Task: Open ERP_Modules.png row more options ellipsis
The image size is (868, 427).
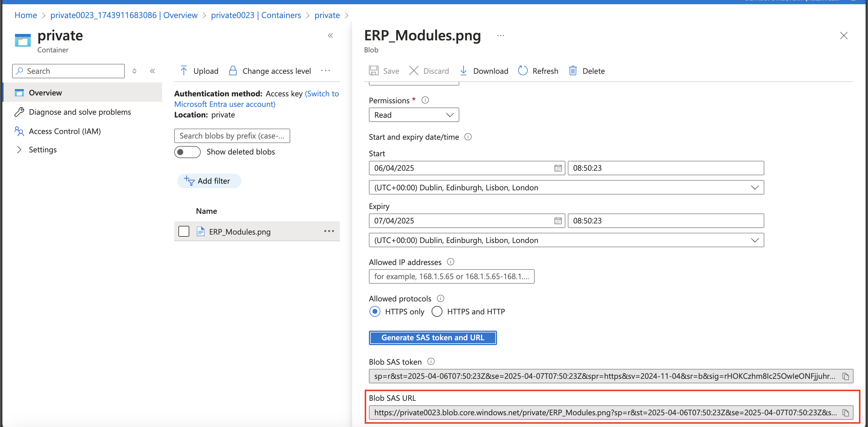Action: (329, 231)
